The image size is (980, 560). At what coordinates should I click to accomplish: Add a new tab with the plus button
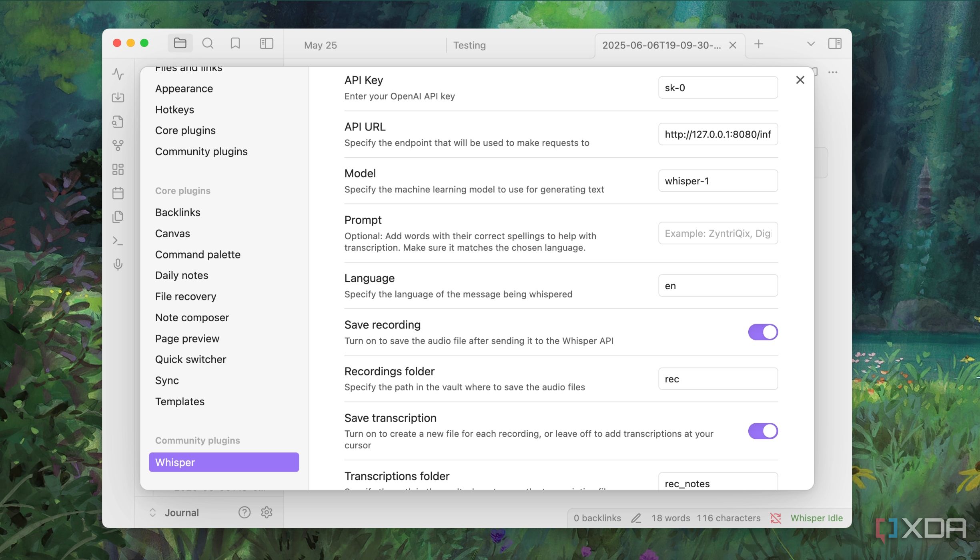[759, 44]
